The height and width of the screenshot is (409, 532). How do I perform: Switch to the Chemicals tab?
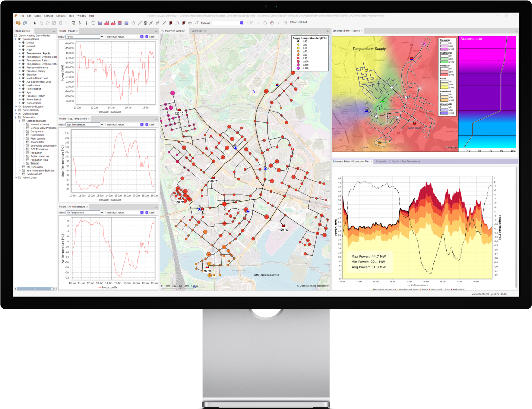[197, 31]
